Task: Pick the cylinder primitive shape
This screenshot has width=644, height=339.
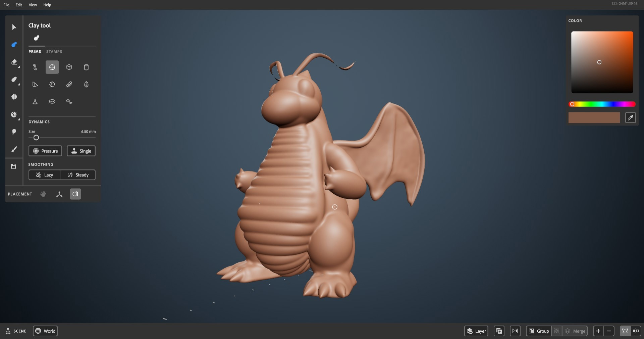Action: pyautogui.click(x=86, y=67)
